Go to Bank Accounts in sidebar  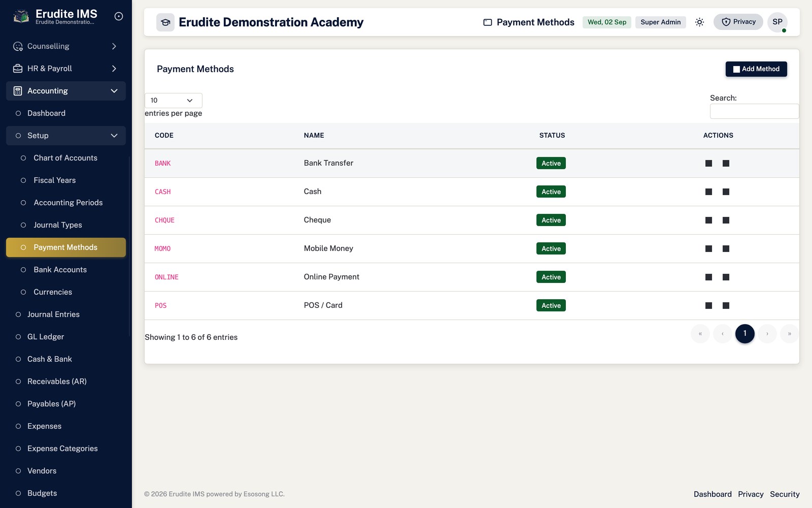[66, 270]
